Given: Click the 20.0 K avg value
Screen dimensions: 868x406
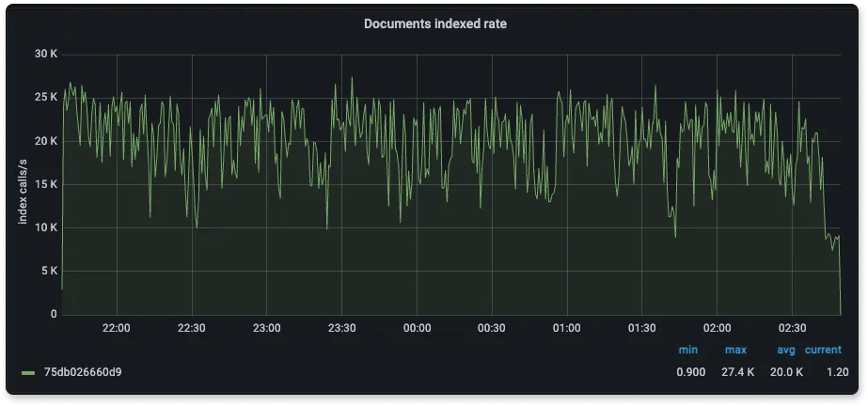Looking at the screenshot, I should tap(786, 372).
